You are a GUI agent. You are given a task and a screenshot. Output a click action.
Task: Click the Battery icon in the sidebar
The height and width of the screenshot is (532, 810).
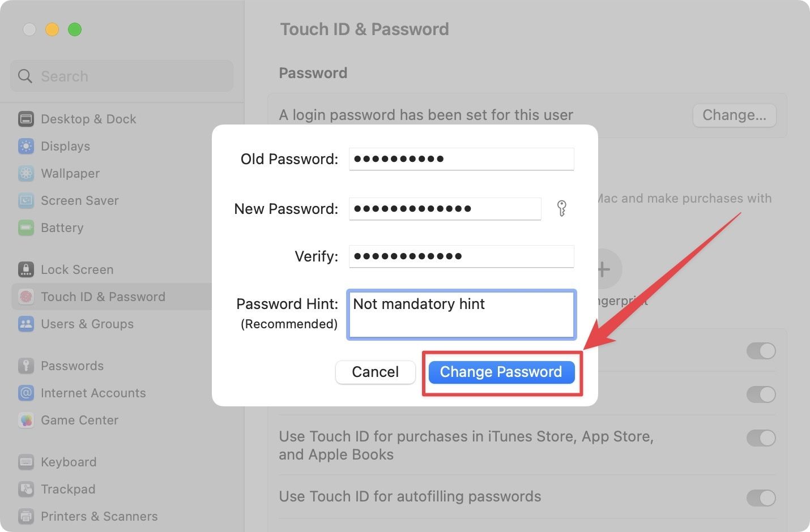click(x=26, y=228)
